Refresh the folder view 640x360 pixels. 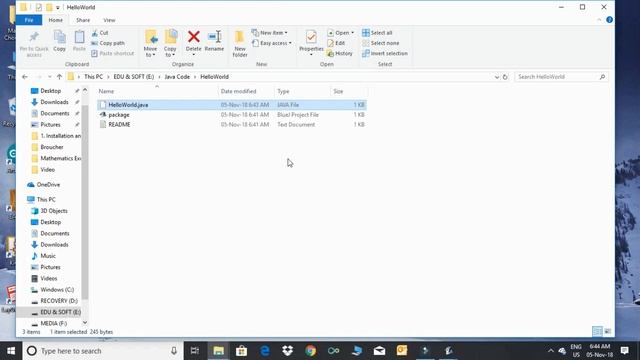point(505,77)
